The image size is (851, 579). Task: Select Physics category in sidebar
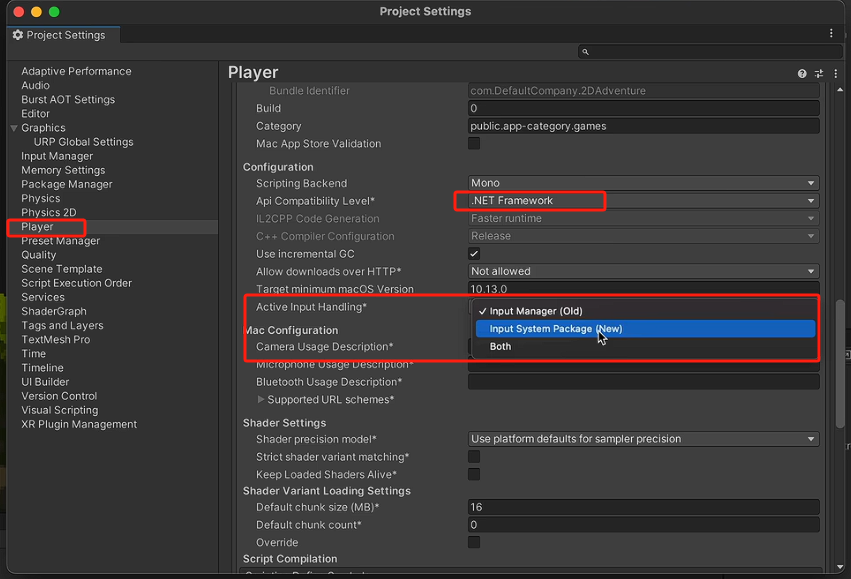coord(40,198)
